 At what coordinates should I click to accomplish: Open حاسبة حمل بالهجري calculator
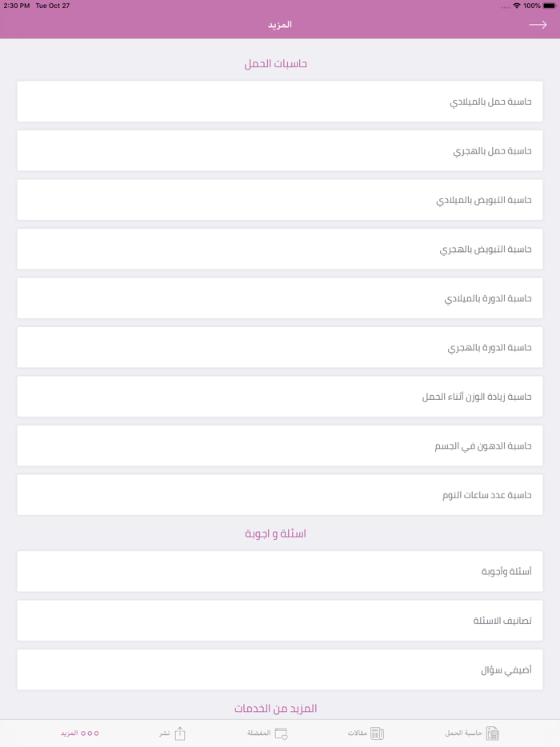coord(280,150)
